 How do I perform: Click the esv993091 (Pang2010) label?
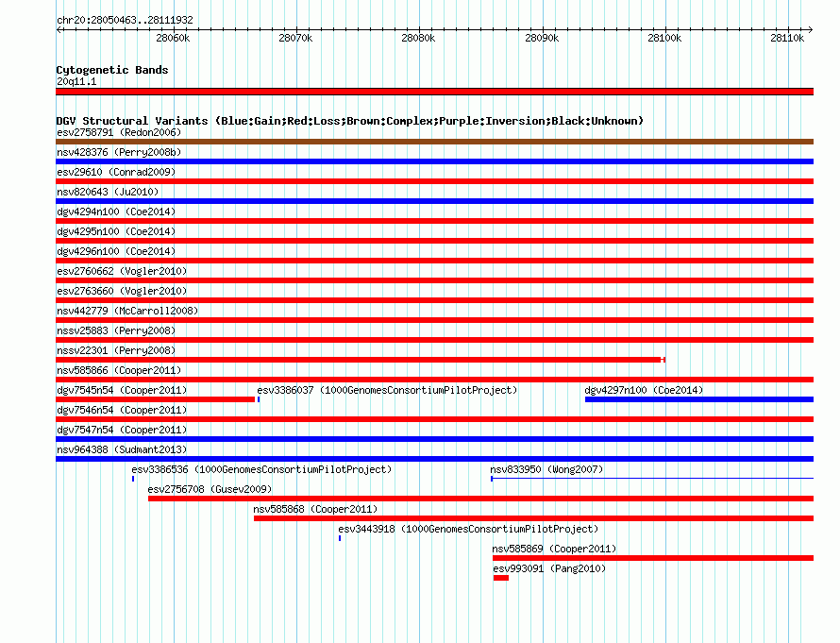coord(549,568)
